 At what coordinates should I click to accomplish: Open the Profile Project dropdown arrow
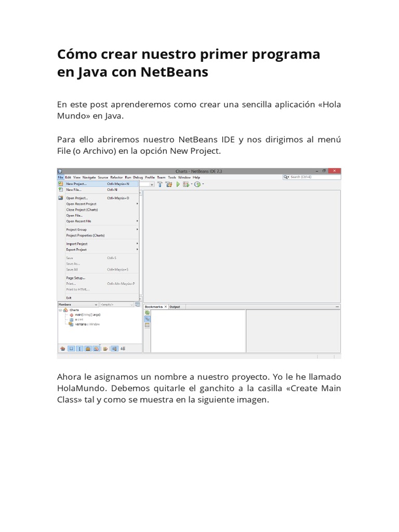coord(203,184)
